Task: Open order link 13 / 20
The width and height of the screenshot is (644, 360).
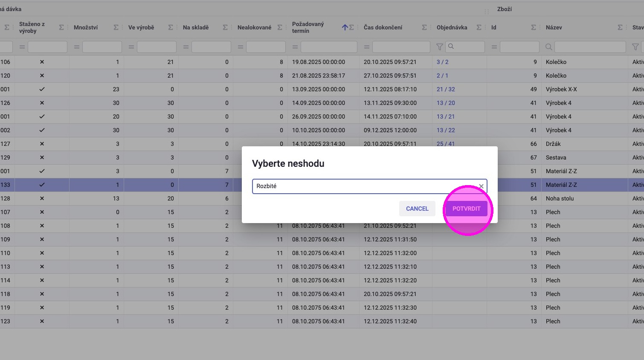Action: pos(446,103)
